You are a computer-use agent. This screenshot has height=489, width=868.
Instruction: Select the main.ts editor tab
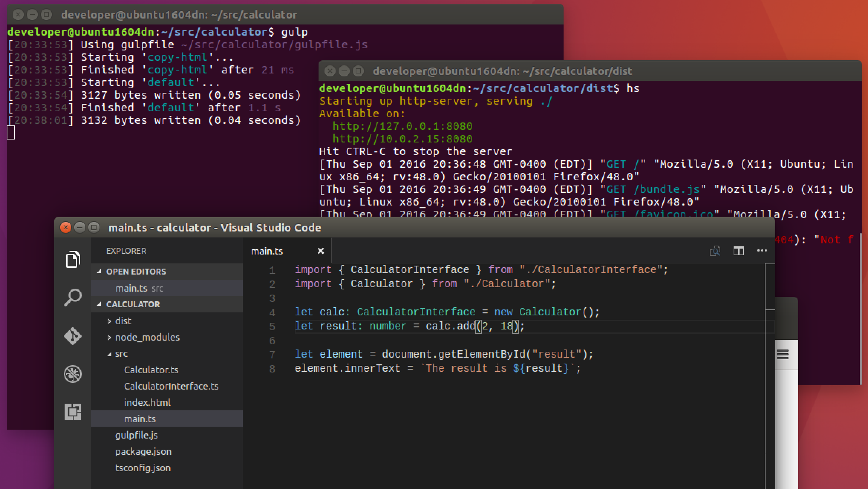click(x=267, y=251)
